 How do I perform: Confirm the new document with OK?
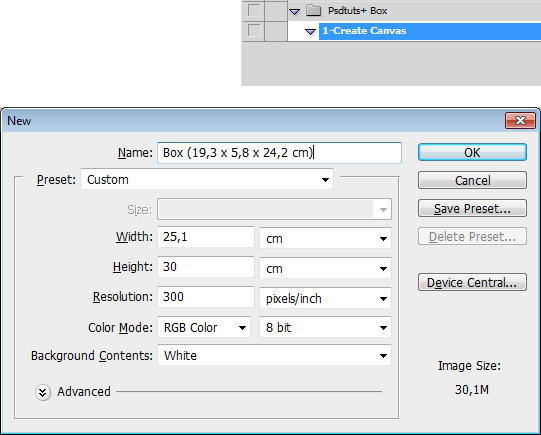pos(472,152)
